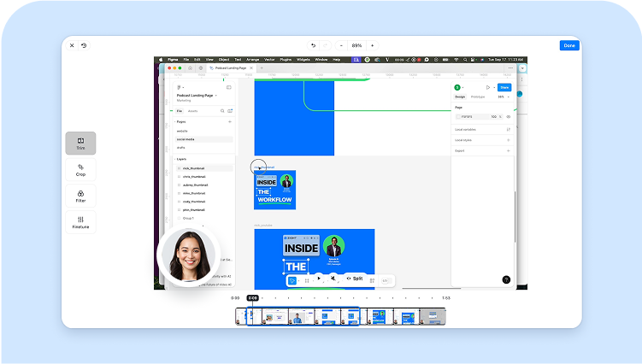Switch to the Assets tab

[x=192, y=111]
